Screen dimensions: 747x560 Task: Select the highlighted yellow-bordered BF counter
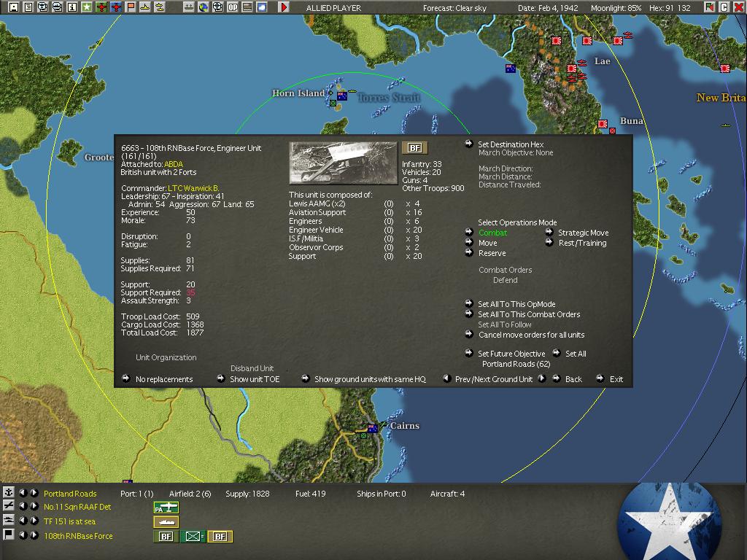(220, 537)
